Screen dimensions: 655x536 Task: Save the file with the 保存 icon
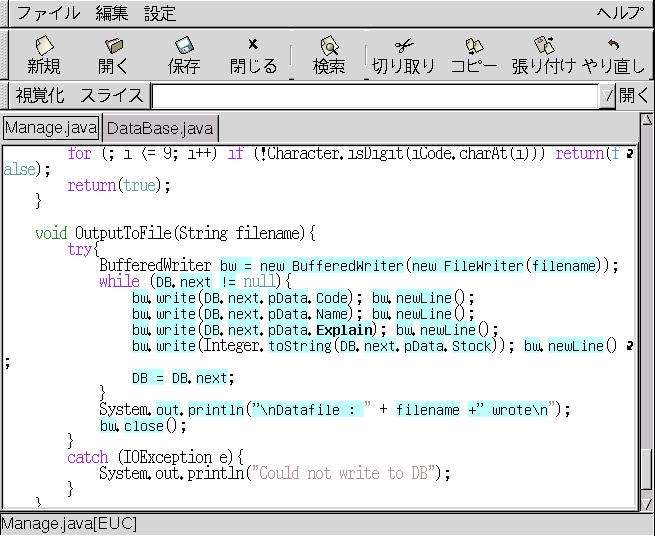pos(183,55)
